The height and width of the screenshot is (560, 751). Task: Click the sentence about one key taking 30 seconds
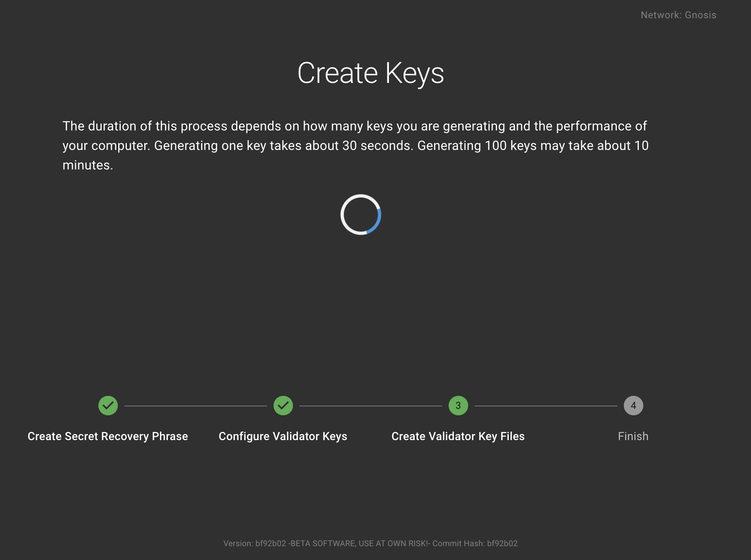click(284, 145)
